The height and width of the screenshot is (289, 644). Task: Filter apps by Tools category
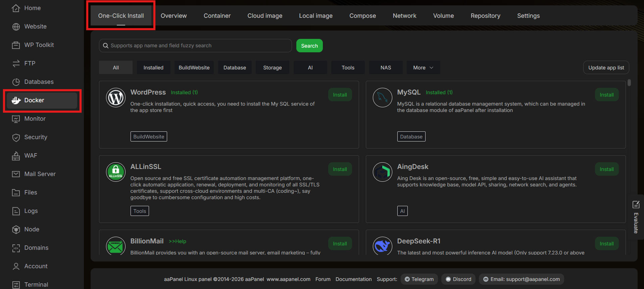348,67
